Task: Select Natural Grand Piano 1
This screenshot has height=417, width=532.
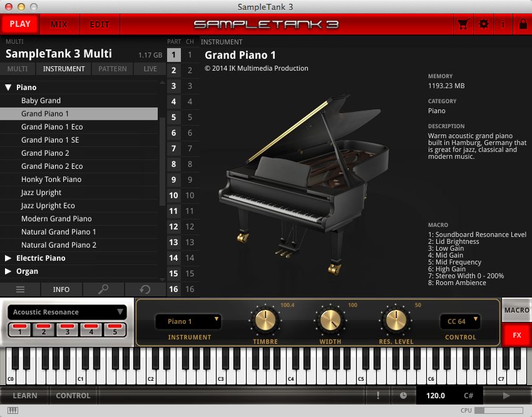Action: click(x=79, y=232)
